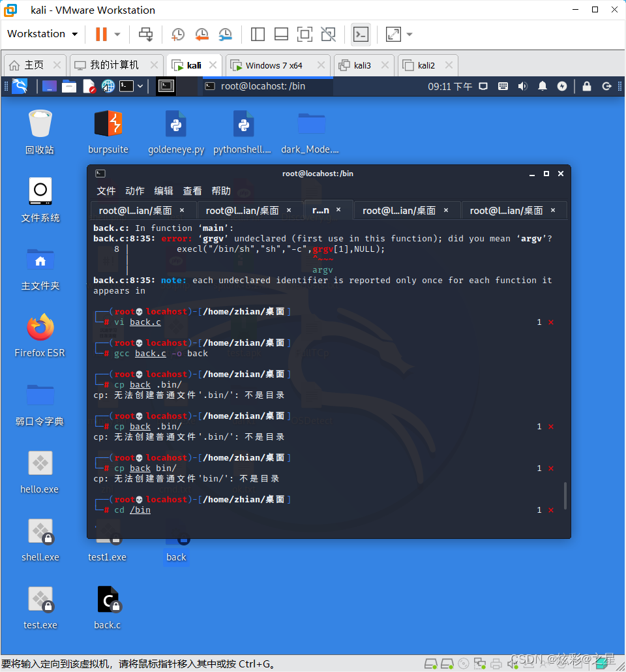Switch to the kali2 VM tab

pos(428,66)
